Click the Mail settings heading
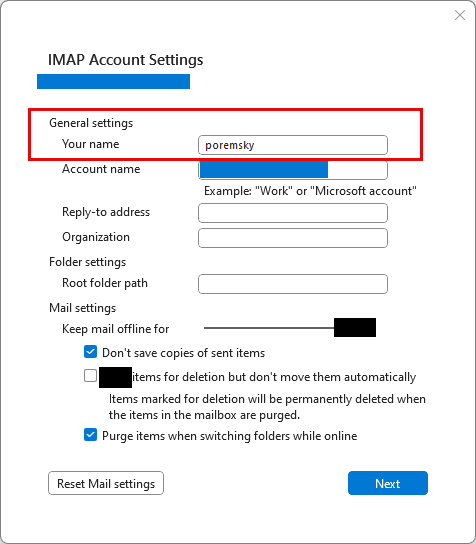The height and width of the screenshot is (544, 476). click(83, 308)
